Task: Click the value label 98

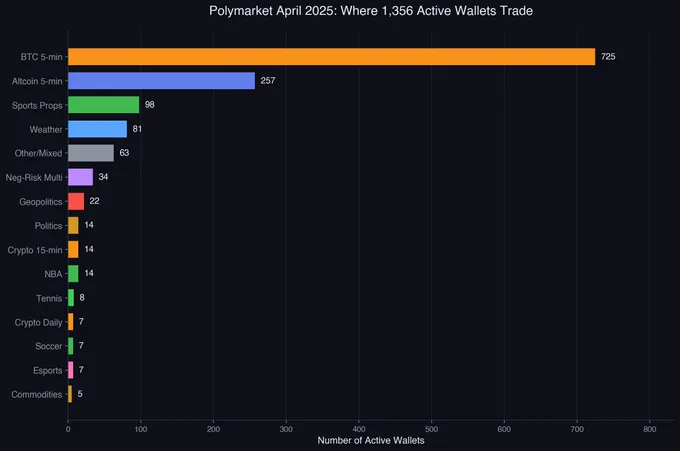Action: point(150,105)
